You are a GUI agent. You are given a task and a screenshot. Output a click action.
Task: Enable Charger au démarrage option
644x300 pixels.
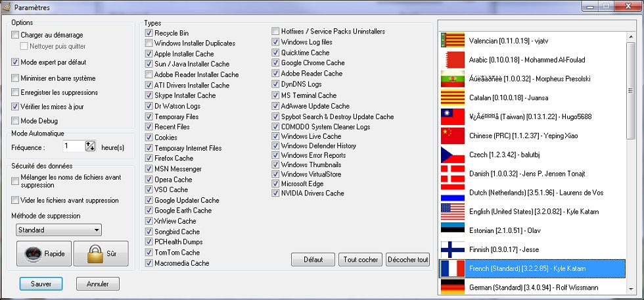coord(15,35)
